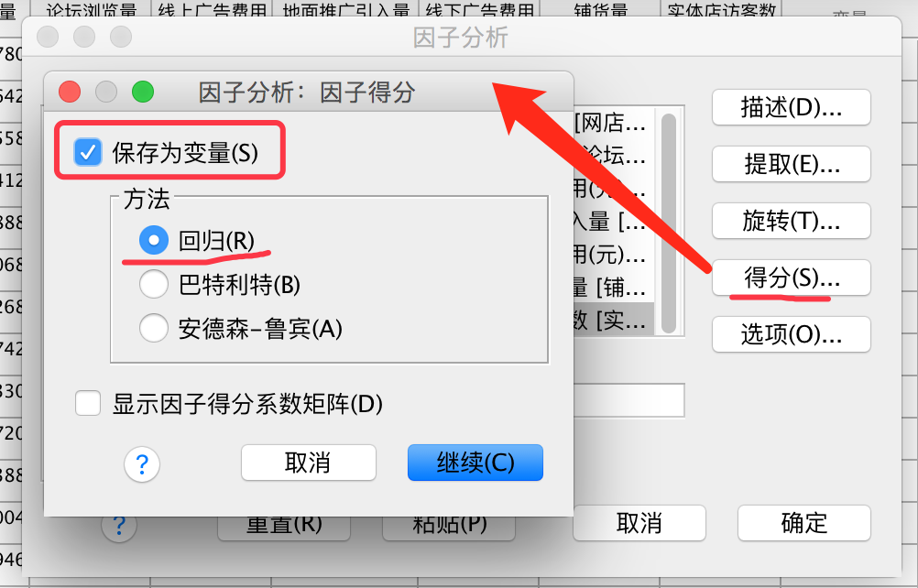Image resolution: width=918 pixels, height=588 pixels.
Task: Click the gray minimize button of 因子得分 dialog
Action: (106, 92)
